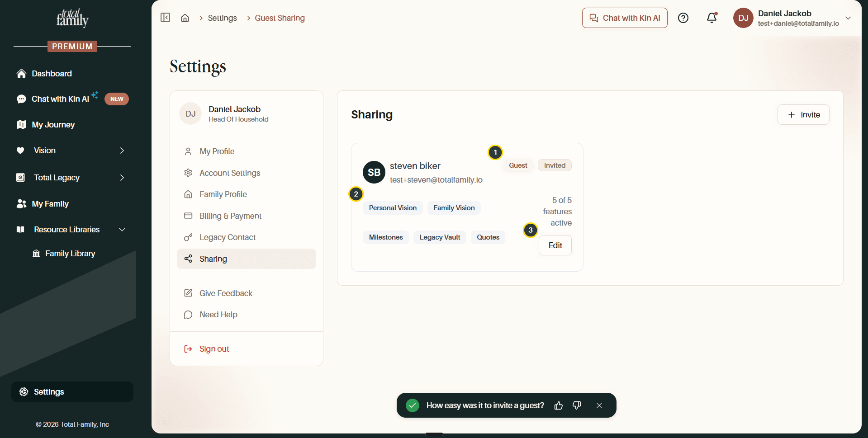The image size is (868, 438).
Task: Open the help question mark icon
Action: [683, 18]
